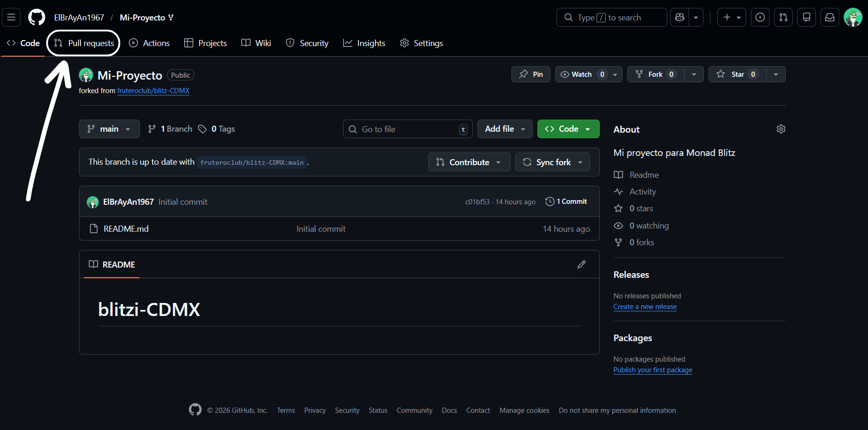This screenshot has width=868, height=430.
Task: Open the Fork options dropdown arrow
Action: click(694, 74)
